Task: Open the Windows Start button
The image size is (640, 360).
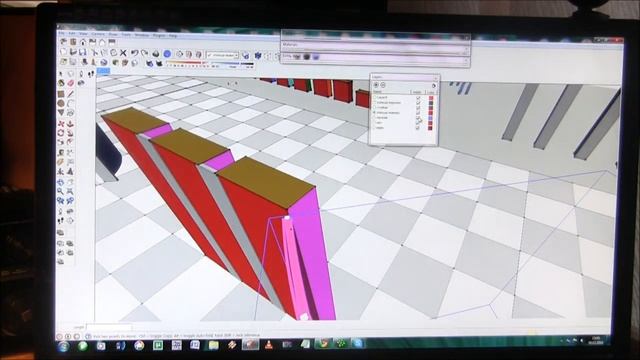Action: coord(63,347)
